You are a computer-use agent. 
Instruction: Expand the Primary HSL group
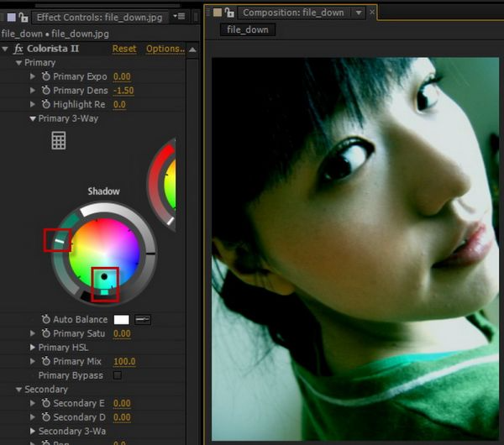(34, 348)
